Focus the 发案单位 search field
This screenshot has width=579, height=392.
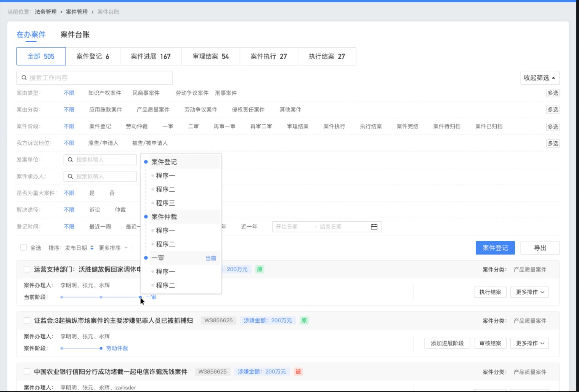[100, 160]
